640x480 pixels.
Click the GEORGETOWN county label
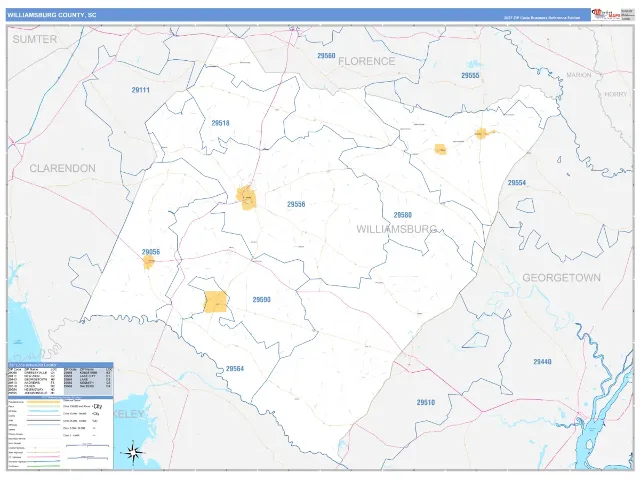[562, 278]
